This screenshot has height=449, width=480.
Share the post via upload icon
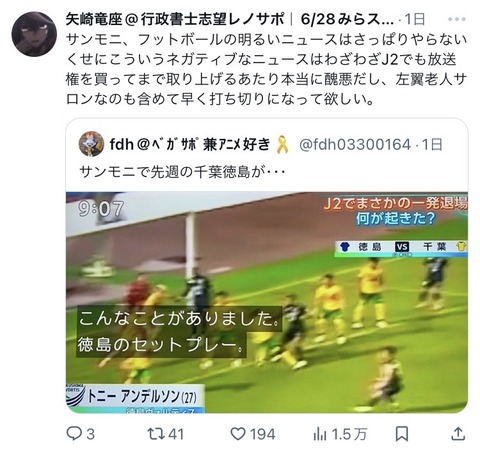point(458,434)
